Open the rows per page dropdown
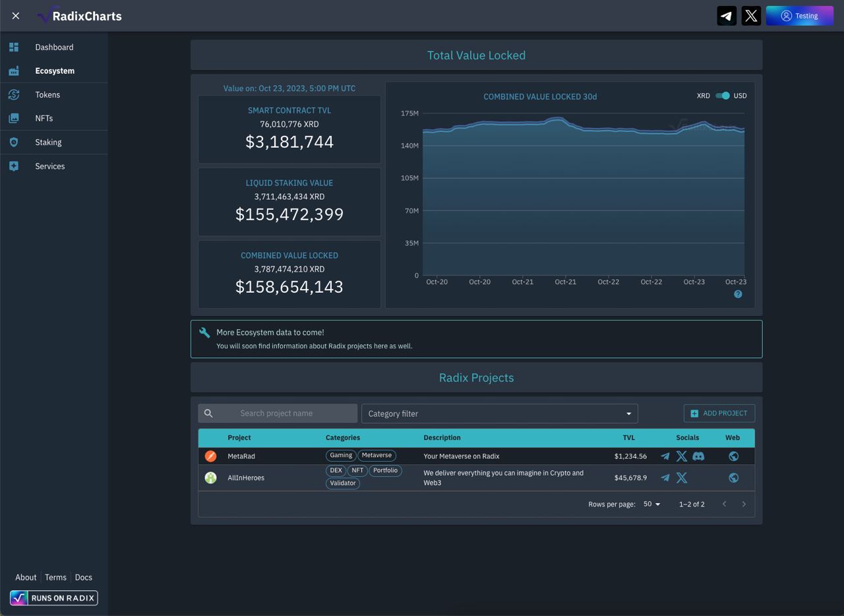Image resolution: width=844 pixels, height=616 pixels. click(x=651, y=504)
